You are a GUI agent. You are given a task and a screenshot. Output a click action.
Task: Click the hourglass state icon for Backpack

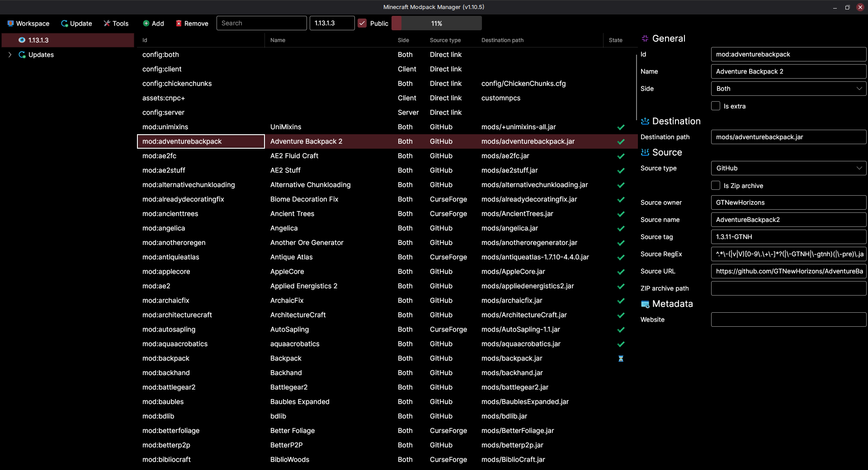point(621,358)
